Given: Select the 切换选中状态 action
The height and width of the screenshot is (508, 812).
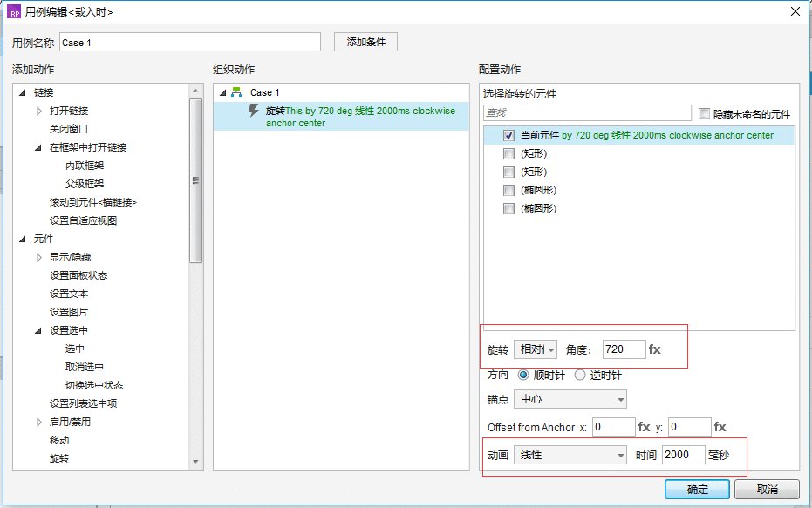Looking at the screenshot, I should (x=93, y=385).
